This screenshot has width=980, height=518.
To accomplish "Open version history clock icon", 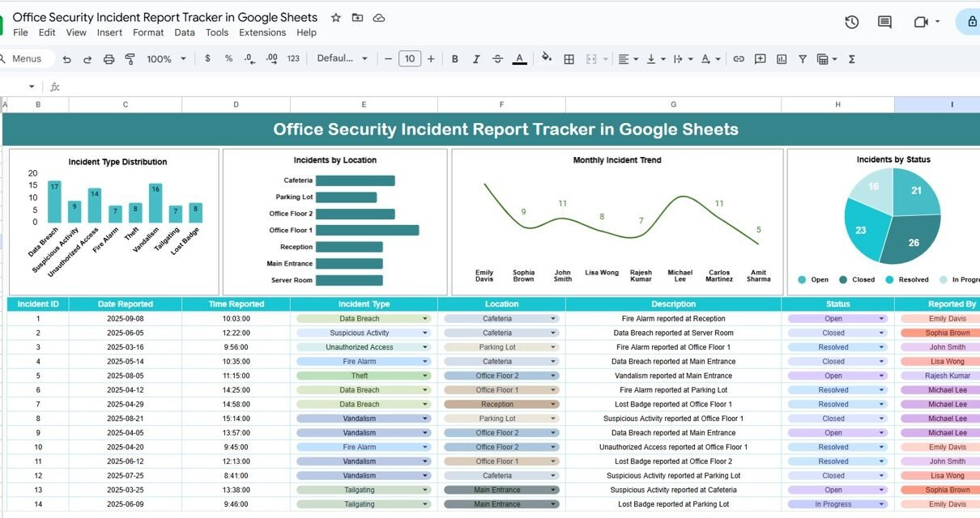I will tap(851, 22).
